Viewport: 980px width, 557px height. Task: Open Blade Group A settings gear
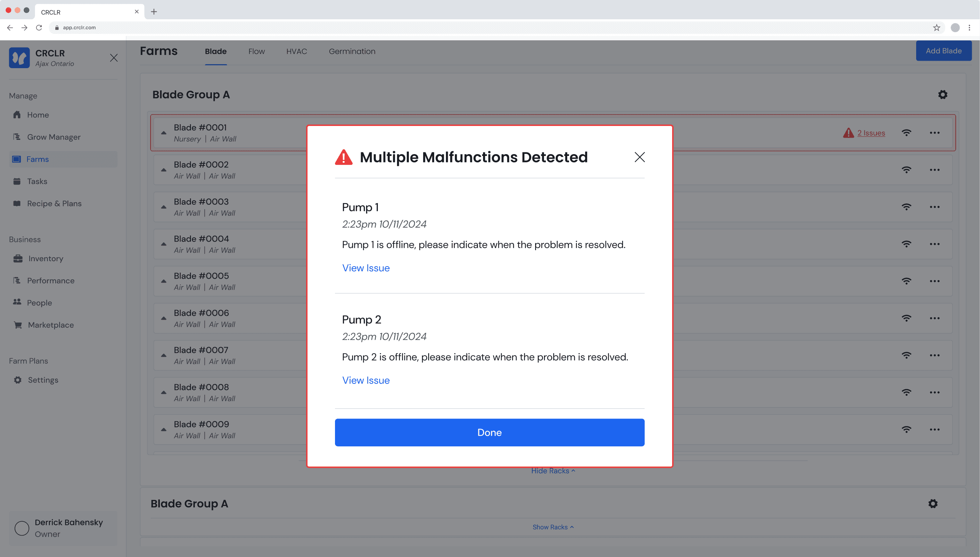pos(943,95)
